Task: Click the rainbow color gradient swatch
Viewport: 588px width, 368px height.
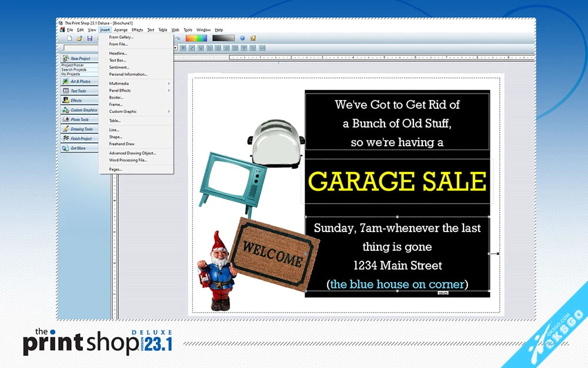Action: 196,38
